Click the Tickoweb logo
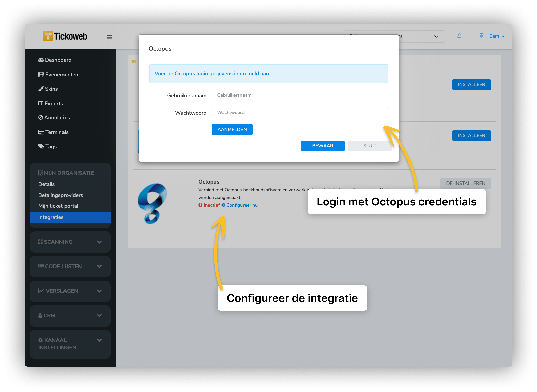Viewport: 537px width, 392px height. point(65,36)
